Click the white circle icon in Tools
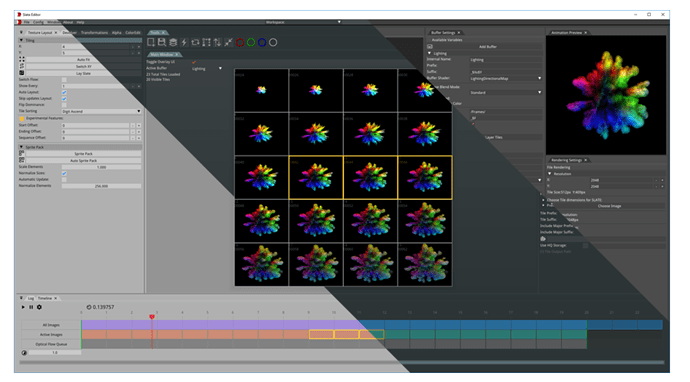This screenshot has width=690, height=382. coord(273,42)
